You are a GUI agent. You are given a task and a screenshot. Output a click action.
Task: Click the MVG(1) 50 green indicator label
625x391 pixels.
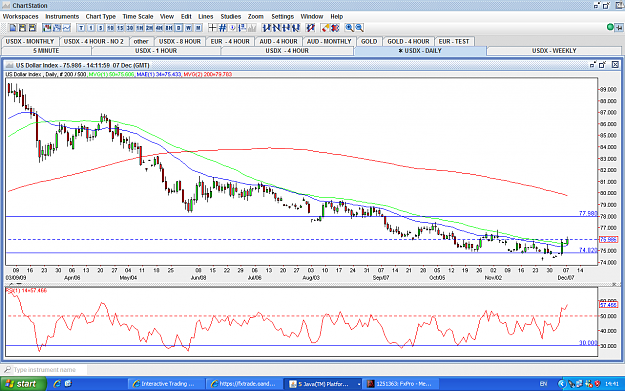[x=111, y=74]
